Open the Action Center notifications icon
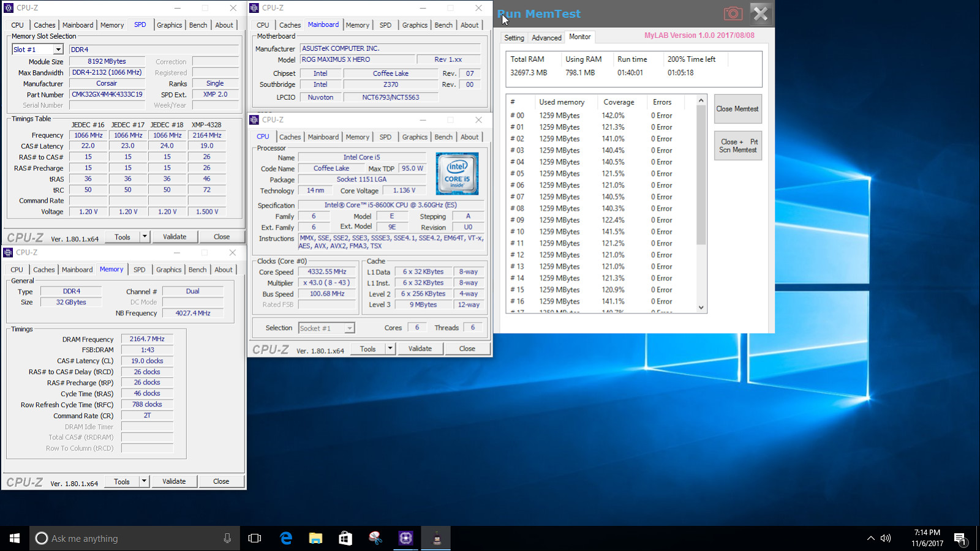 tap(960, 538)
